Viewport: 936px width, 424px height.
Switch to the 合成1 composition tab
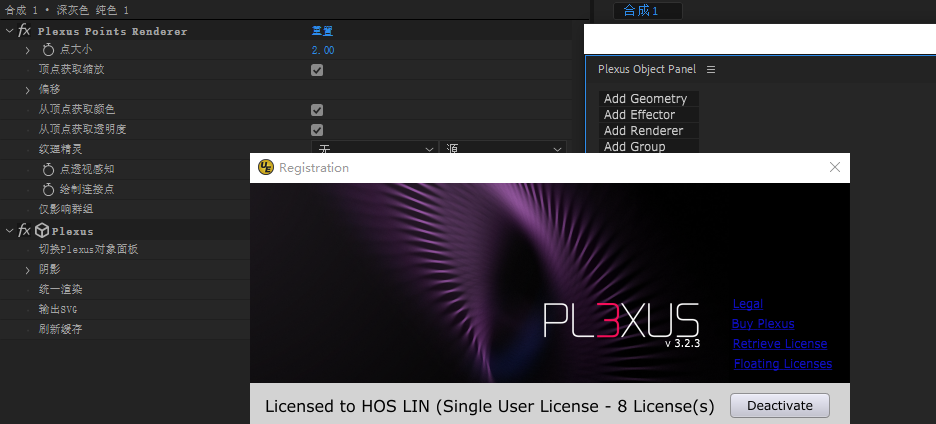[643, 11]
